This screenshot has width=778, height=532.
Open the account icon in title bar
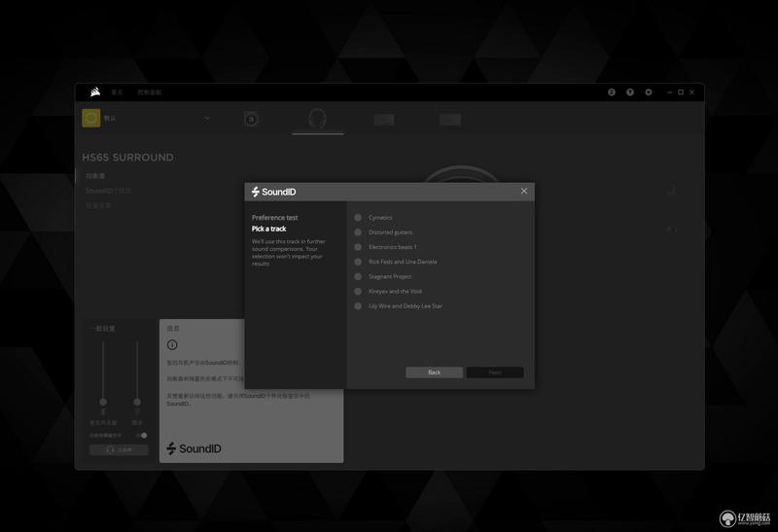(x=612, y=92)
